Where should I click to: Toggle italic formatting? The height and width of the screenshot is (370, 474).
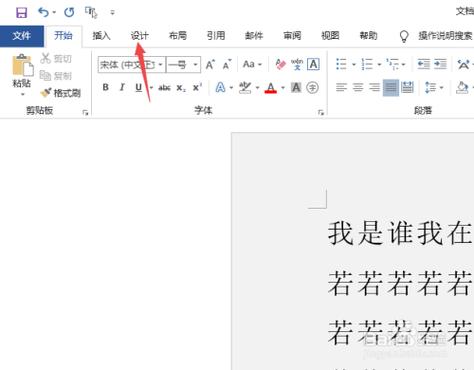(x=122, y=87)
